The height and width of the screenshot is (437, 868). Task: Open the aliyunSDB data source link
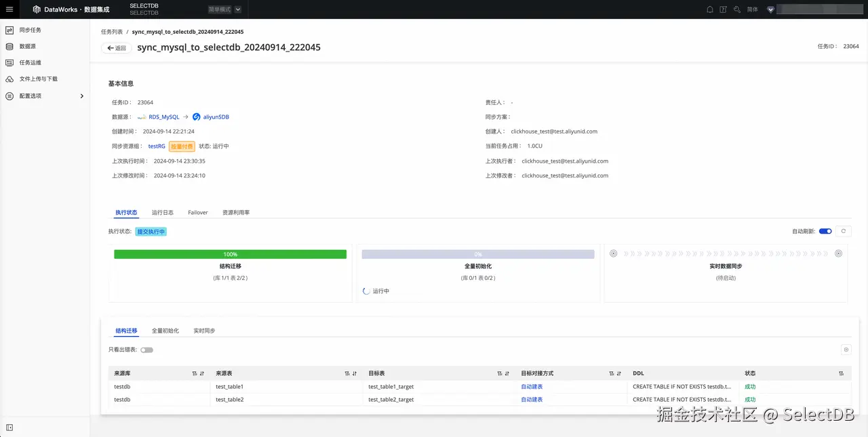tap(216, 117)
